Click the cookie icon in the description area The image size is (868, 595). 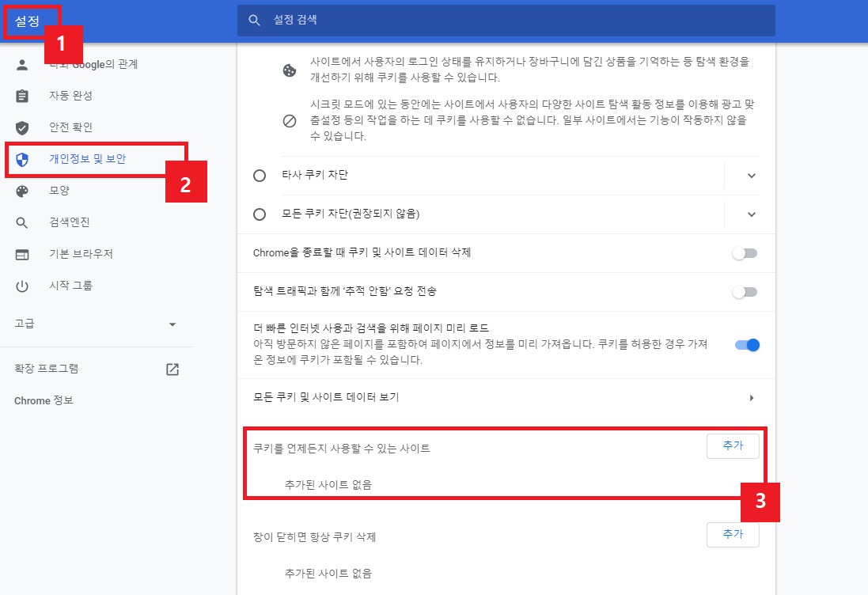pos(290,70)
